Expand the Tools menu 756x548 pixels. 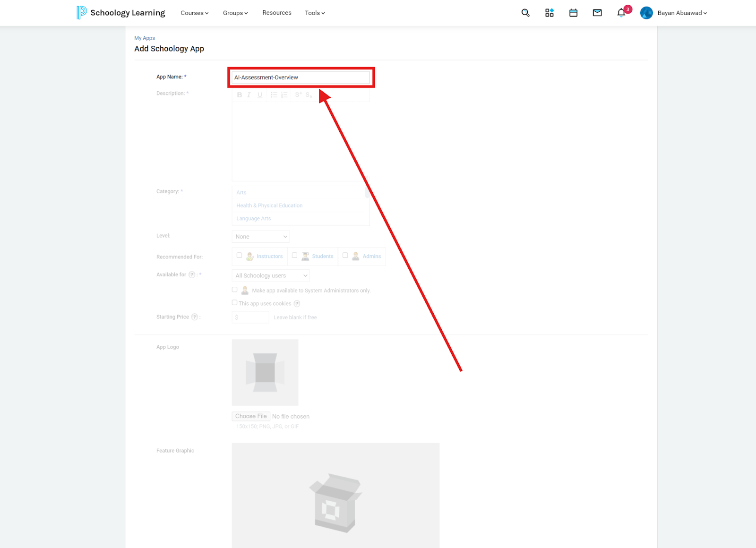pyautogui.click(x=315, y=13)
